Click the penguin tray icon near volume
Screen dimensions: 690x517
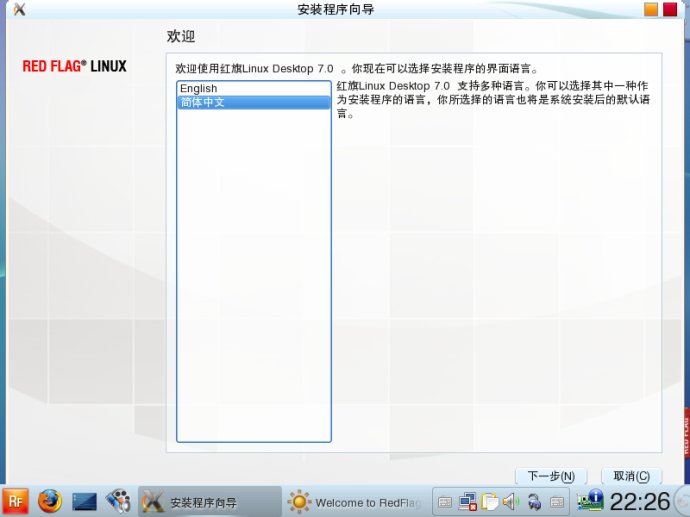(x=534, y=501)
